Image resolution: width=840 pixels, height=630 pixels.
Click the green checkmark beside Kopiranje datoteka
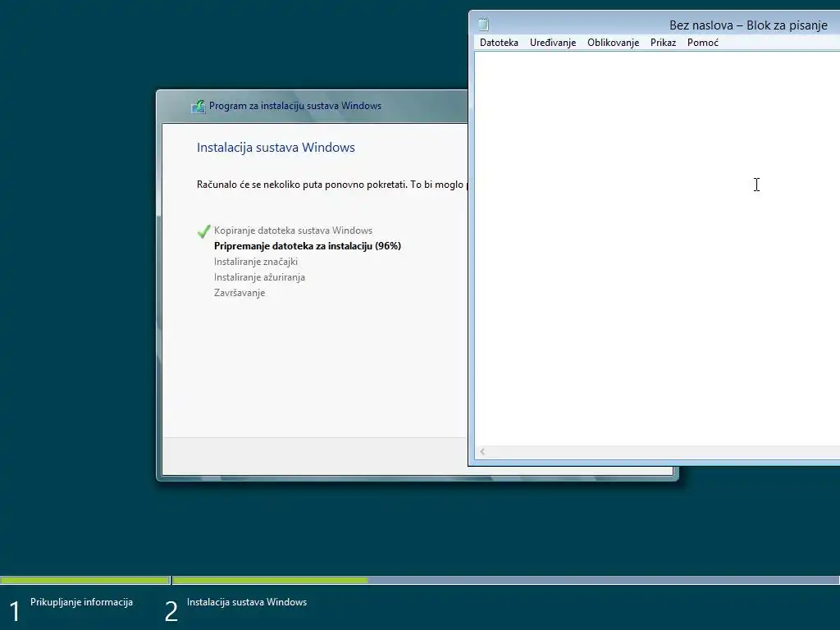click(203, 231)
